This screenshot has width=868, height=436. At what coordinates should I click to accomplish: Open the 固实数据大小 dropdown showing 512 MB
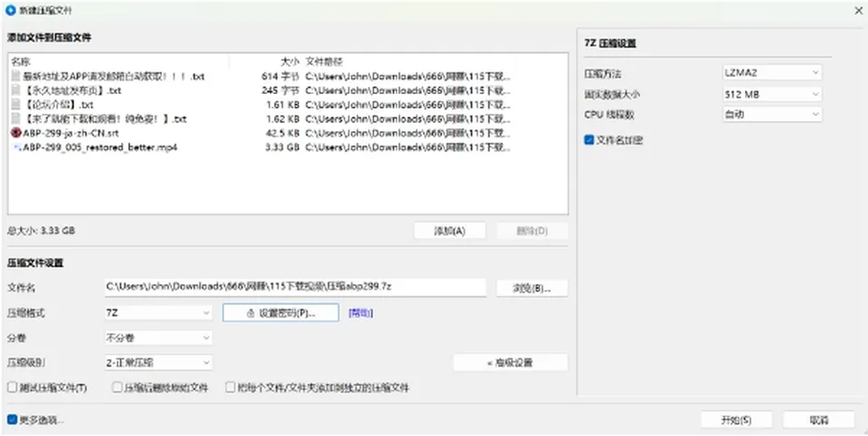click(771, 94)
